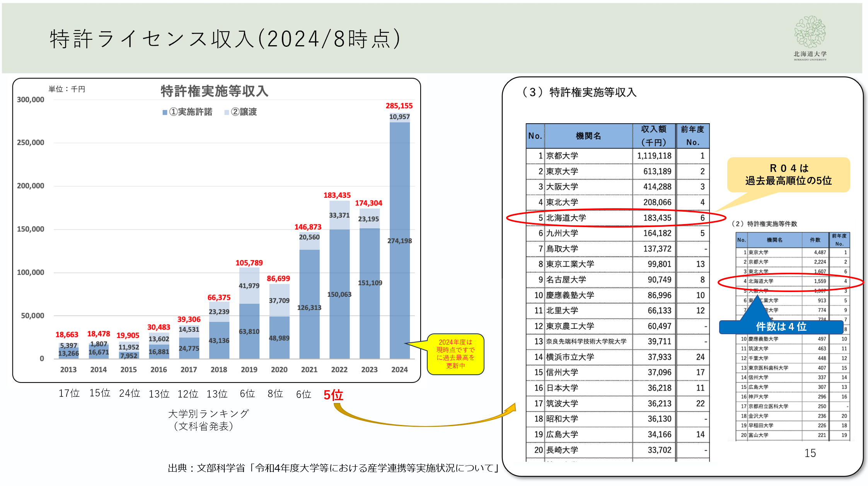868x486 pixels.
Task: Click 横浜市立大学 in the income table
Action: pyautogui.click(x=570, y=357)
